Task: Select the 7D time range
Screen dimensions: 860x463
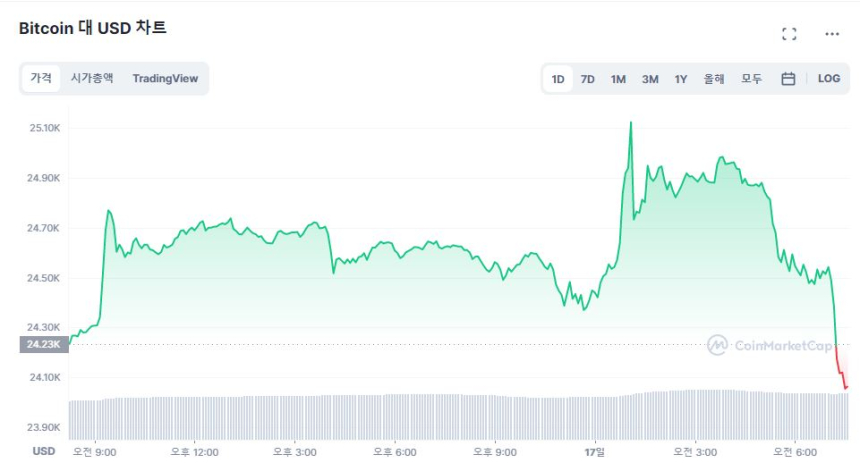Action: (x=588, y=79)
